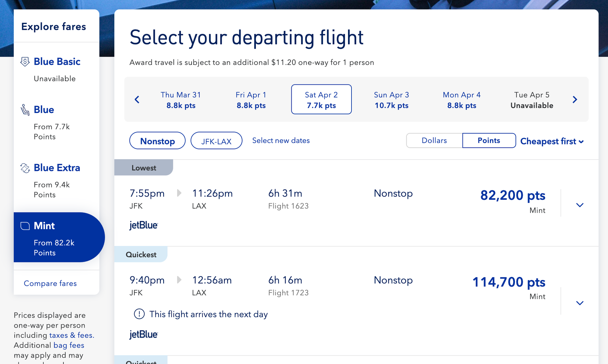The height and width of the screenshot is (364, 608).
Task: Switch pricing display to Dollars
Action: [434, 140]
